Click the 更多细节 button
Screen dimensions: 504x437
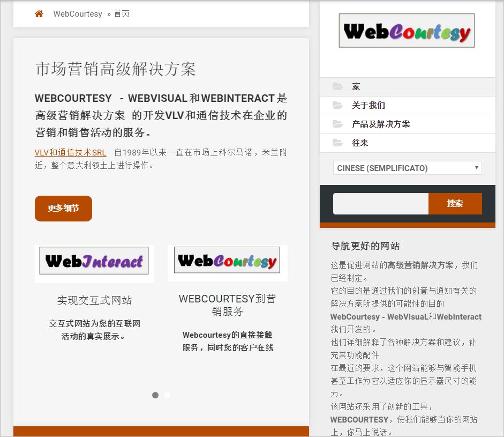pos(63,209)
